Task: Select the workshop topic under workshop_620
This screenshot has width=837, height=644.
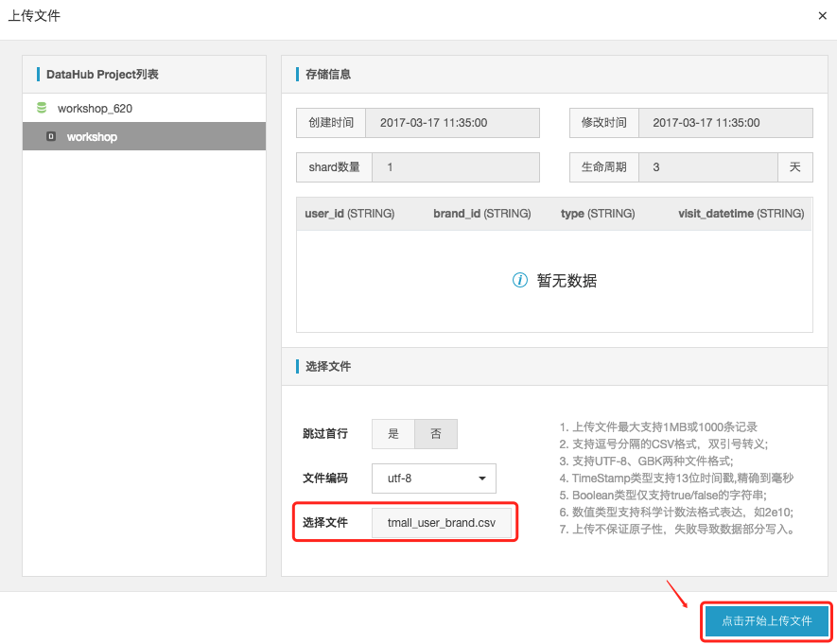Action: [90, 136]
